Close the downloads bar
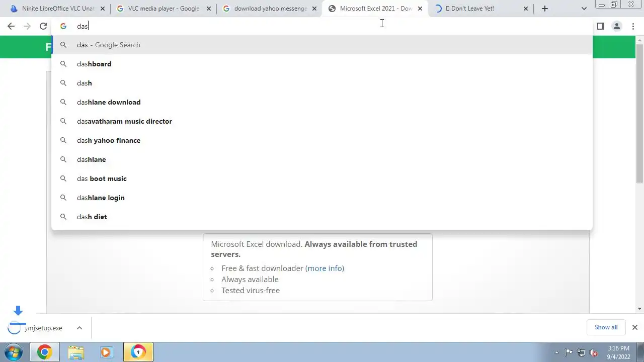 click(x=634, y=327)
